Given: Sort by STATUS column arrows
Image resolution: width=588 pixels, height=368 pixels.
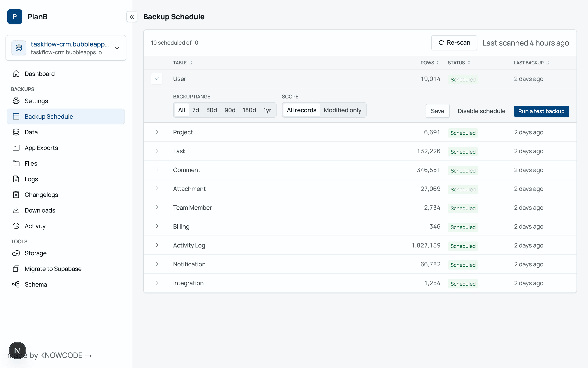Looking at the screenshot, I should pos(469,63).
